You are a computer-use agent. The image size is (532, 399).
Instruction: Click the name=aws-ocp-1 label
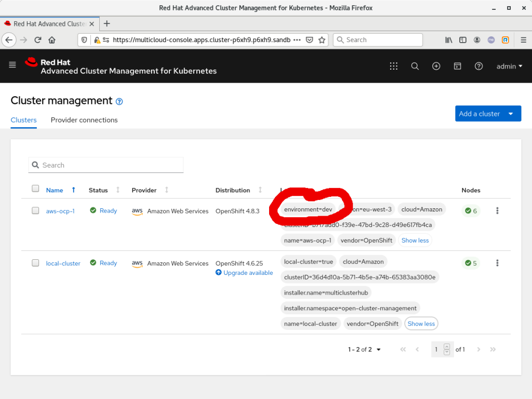tap(308, 241)
